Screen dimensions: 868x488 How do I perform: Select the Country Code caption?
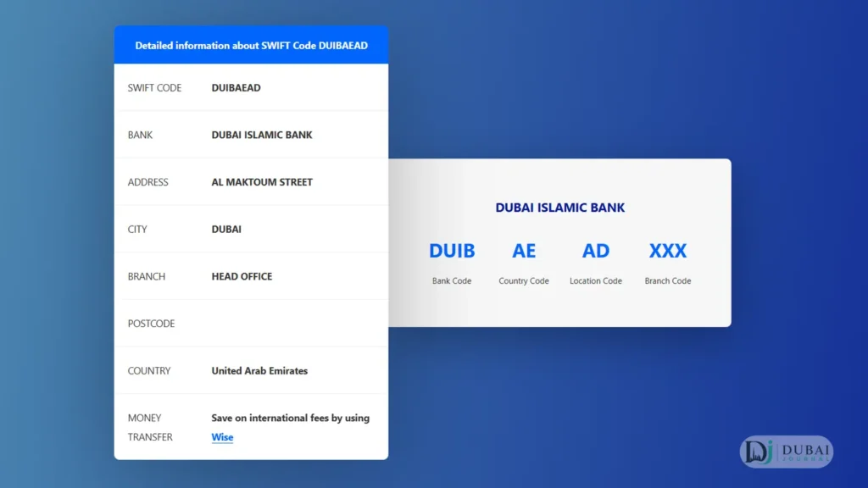[x=524, y=281]
